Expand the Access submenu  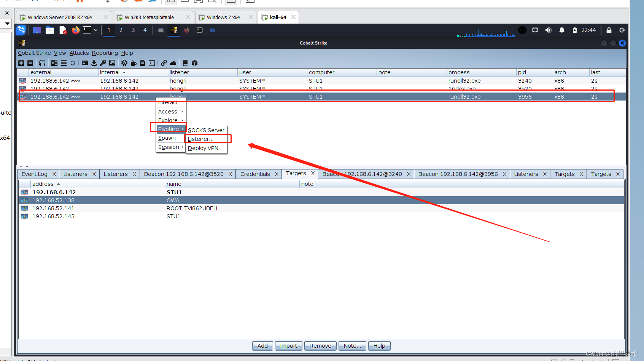[x=171, y=112]
